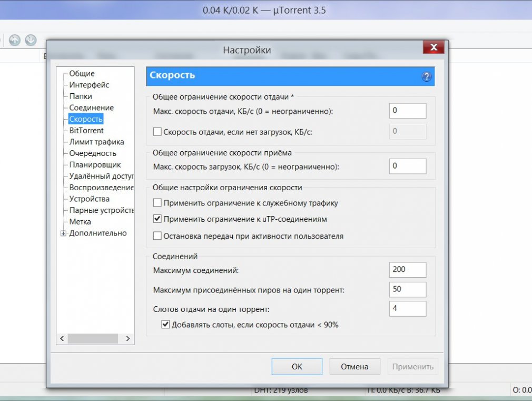This screenshot has width=532, height=401.
Task: Click the up arrow toolbar icon in µTorrent
Action: [x=15, y=40]
